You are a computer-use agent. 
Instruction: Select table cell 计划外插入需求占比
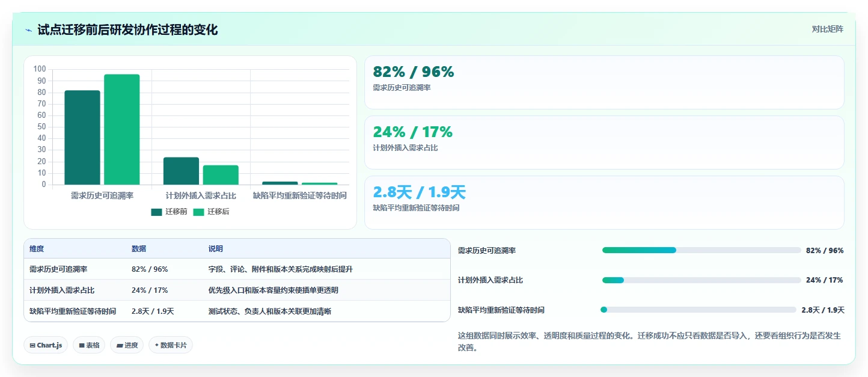pos(62,290)
